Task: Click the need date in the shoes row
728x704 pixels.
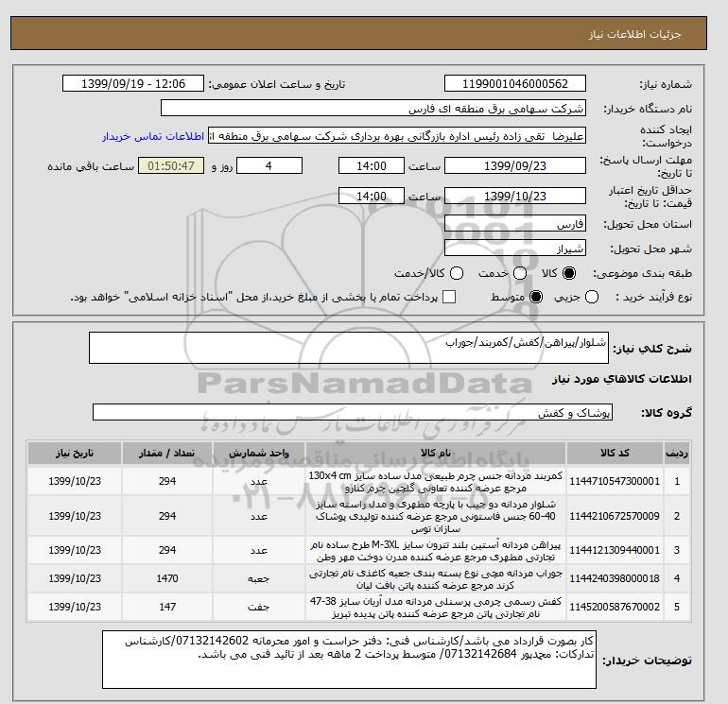Action: pos(75,607)
